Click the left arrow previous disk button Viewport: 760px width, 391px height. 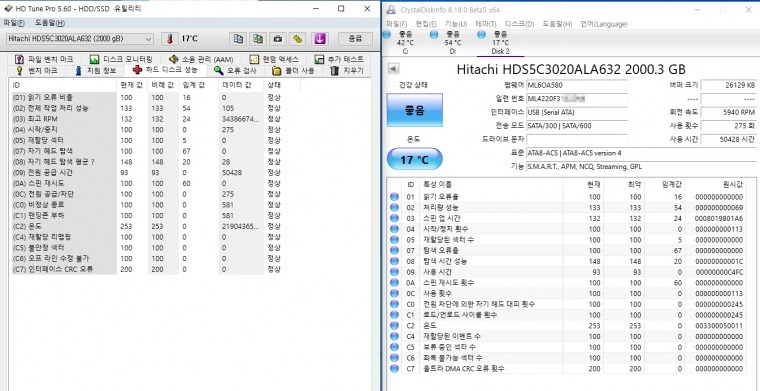pyautogui.click(x=394, y=69)
